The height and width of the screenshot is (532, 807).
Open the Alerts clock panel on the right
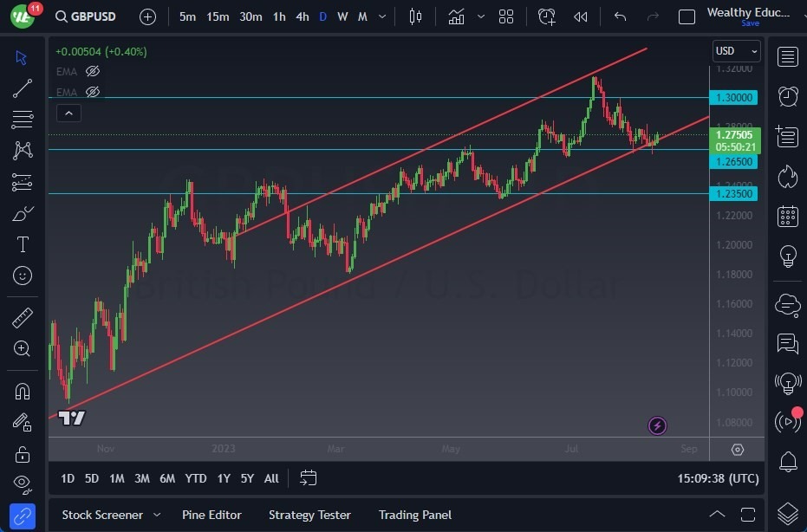tap(787, 98)
